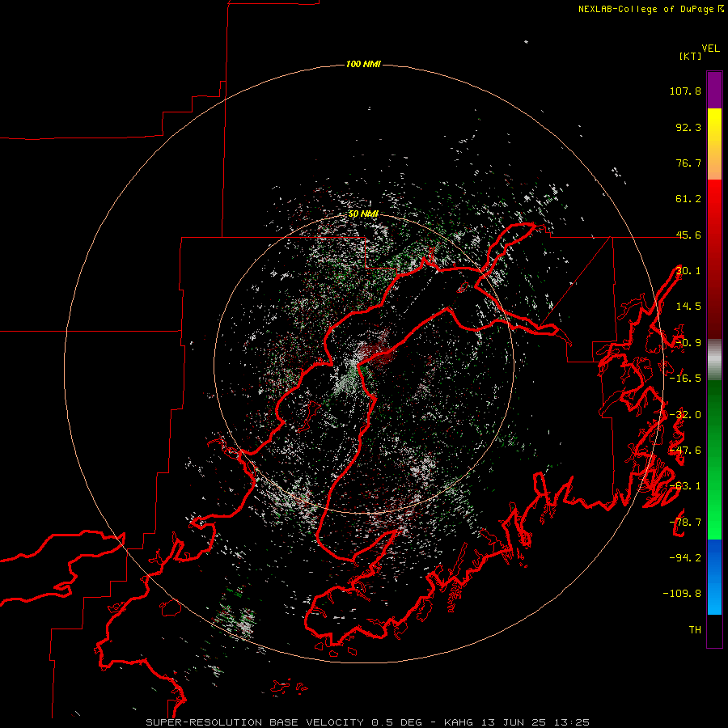Click the KAHG 13 JUN 25 13:25 timestamp
The height and width of the screenshot is (728, 728).
[x=517, y=722]
